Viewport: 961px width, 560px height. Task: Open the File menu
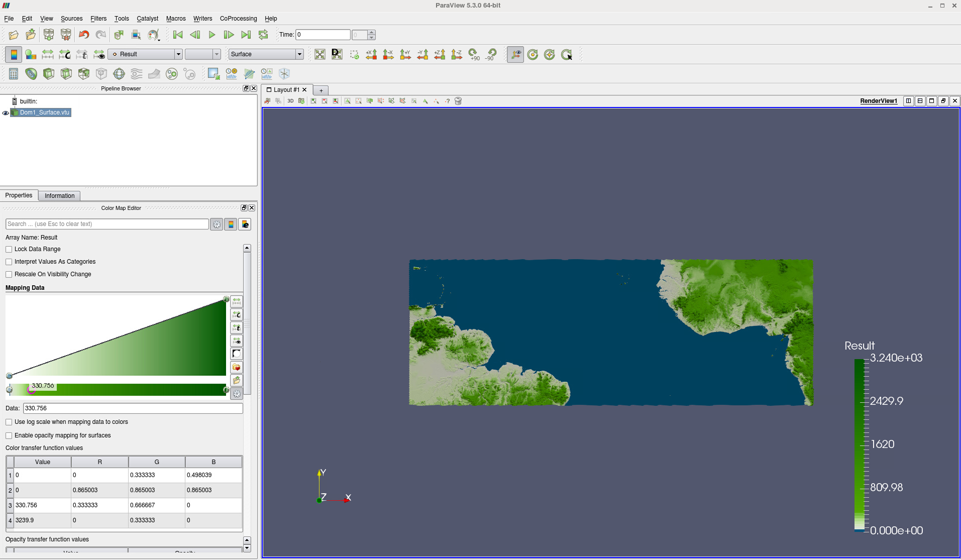pyautogui.click(x=9, y=19)
